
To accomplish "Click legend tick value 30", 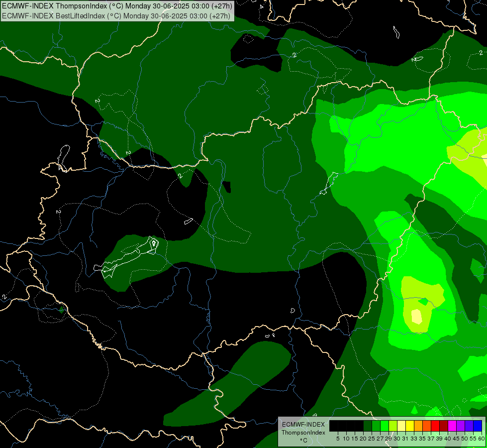I will click(397, 439).
